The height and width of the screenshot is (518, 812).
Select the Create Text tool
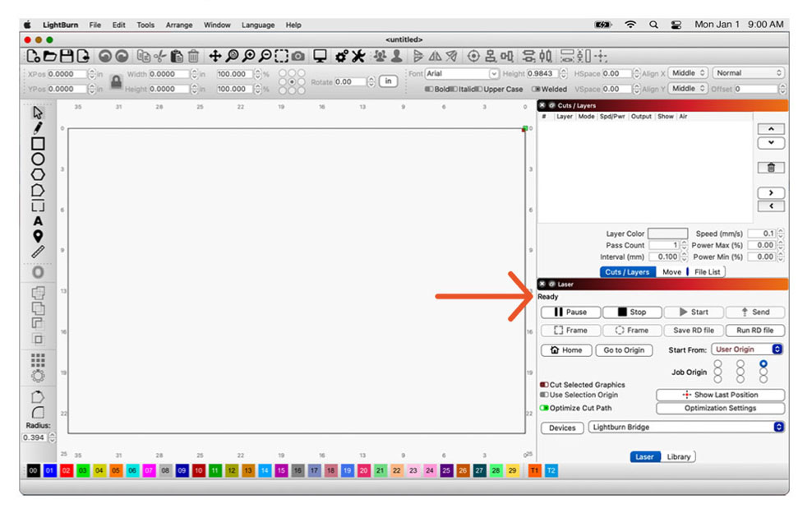click(x=38, y=221)
